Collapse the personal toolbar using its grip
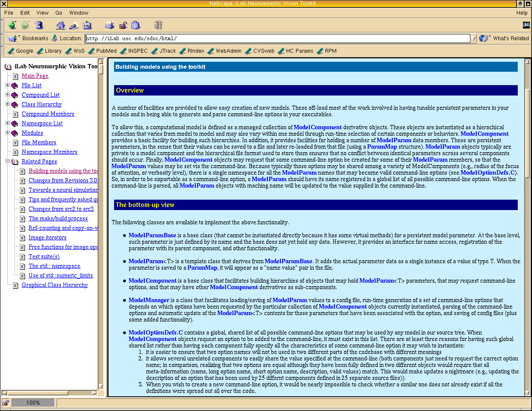 point(3,51)
